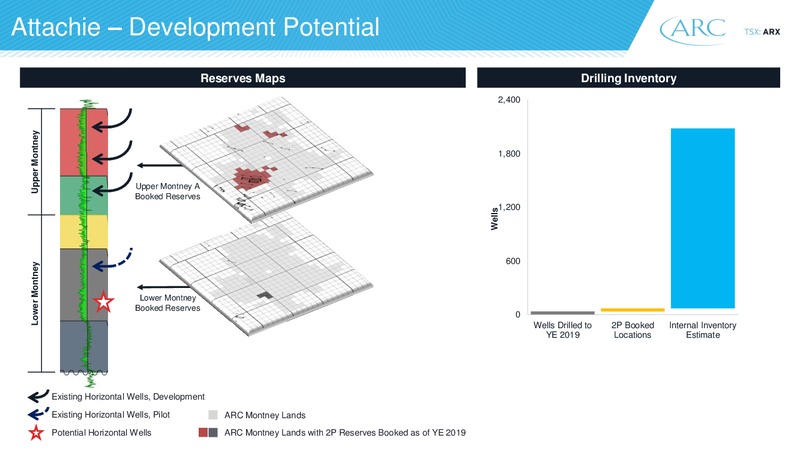
Task: Select the 'Reserves Maps' section header
Action: click(243, 78)
